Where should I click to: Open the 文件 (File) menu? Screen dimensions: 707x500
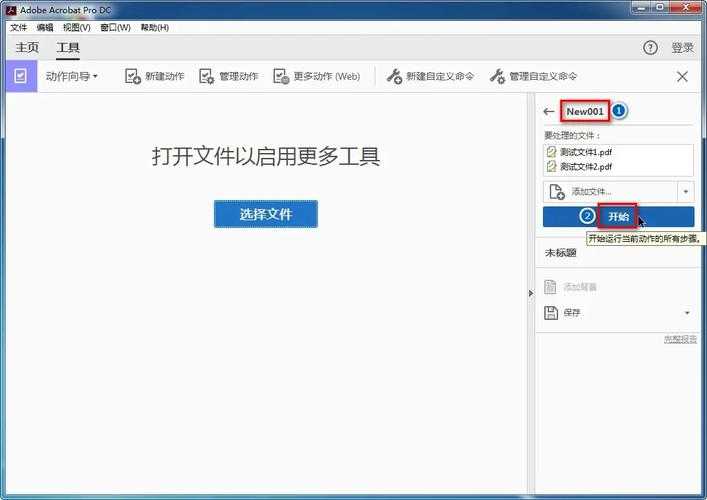[x=18, y=27]
